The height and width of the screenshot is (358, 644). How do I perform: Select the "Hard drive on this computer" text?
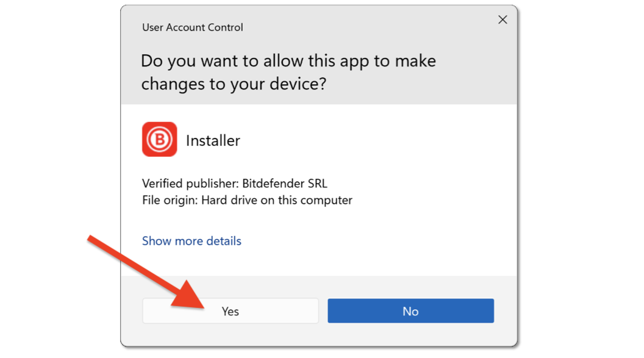[277, 200]
